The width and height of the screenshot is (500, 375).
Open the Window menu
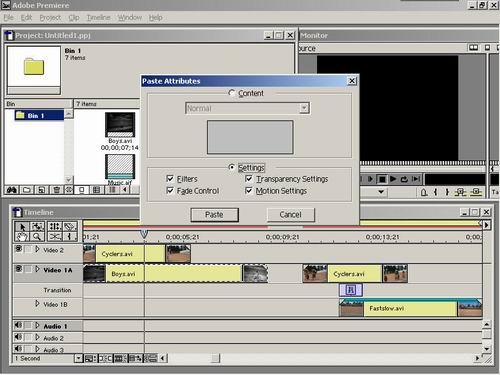130,17
